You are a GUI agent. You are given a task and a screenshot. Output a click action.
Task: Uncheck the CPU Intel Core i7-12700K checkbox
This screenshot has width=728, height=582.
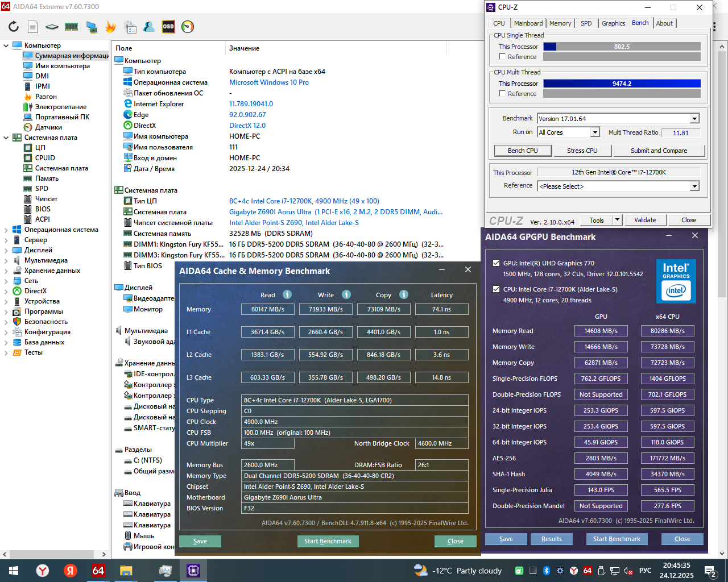(496, 289)
